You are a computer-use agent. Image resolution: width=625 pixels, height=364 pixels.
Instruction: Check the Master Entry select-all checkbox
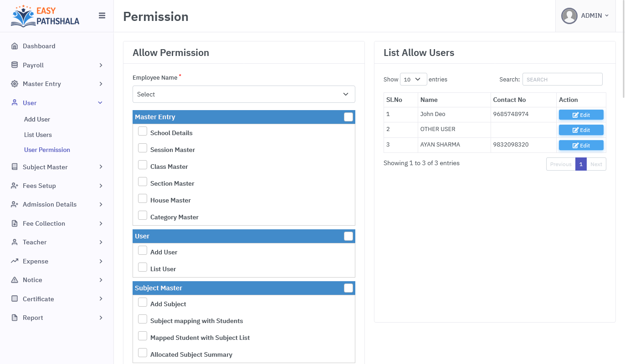pos(348,117)
